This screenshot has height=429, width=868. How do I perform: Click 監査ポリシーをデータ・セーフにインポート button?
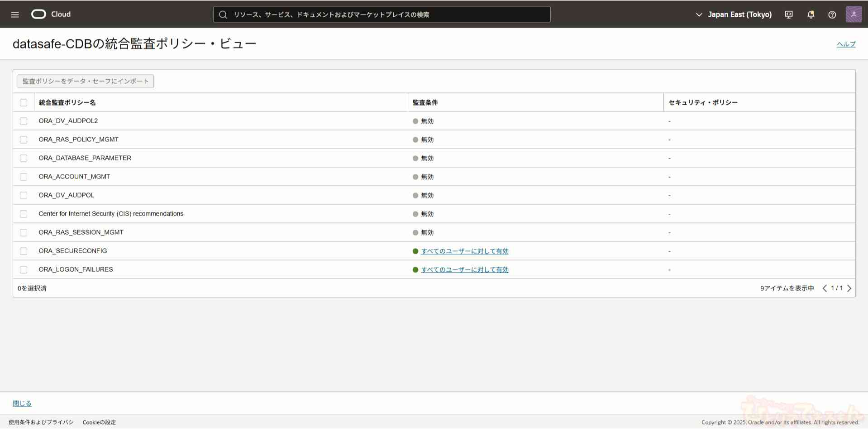click(x=86, y=82)
